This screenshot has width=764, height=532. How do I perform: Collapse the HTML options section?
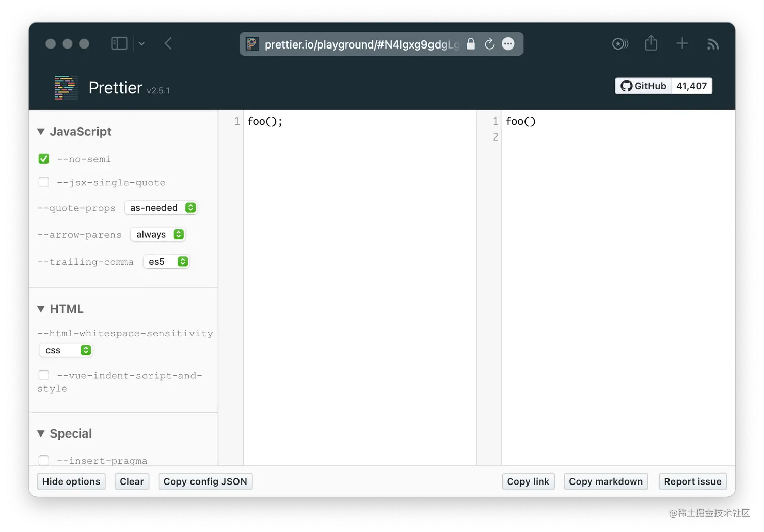click(x=61, y=309)
